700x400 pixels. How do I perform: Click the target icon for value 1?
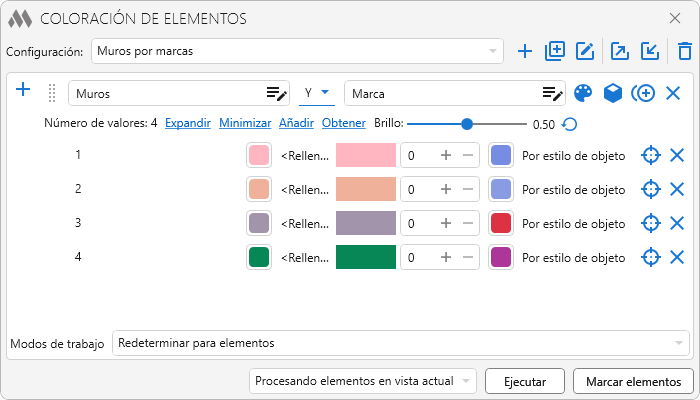click(x=650, y=155)
